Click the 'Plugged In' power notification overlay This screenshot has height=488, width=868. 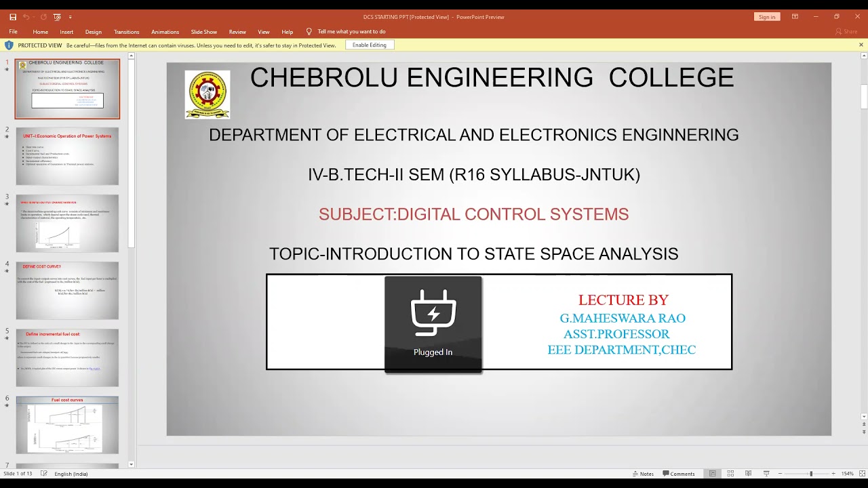433,324
